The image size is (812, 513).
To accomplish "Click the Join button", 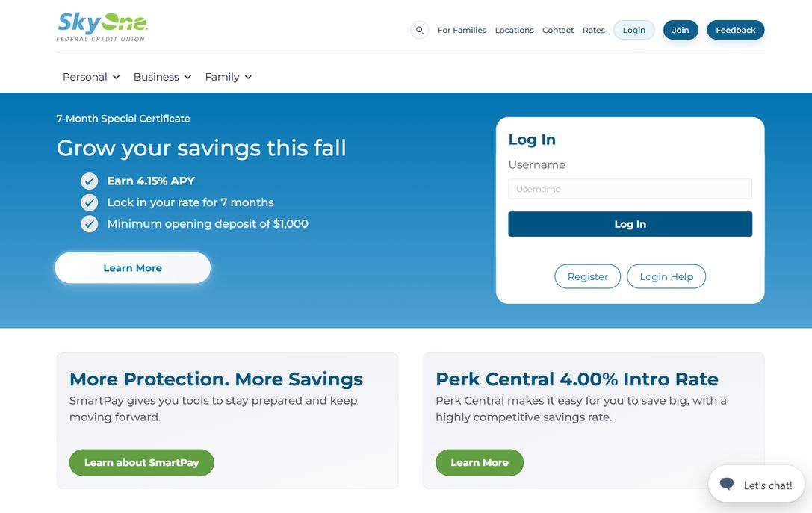I will (681, 30).
